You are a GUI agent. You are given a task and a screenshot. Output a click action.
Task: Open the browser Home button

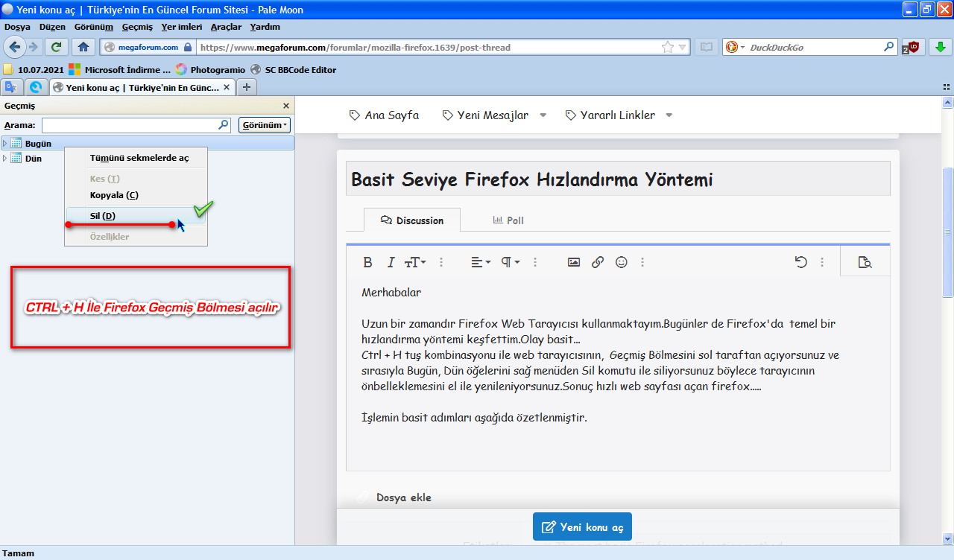(x=83, y=47)
